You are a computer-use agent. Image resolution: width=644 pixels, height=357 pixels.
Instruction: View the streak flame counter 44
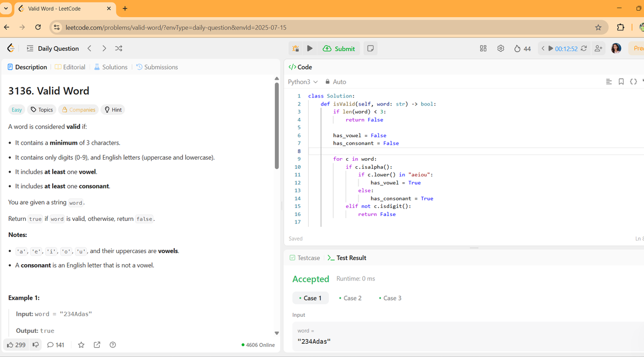coord(523,48)
